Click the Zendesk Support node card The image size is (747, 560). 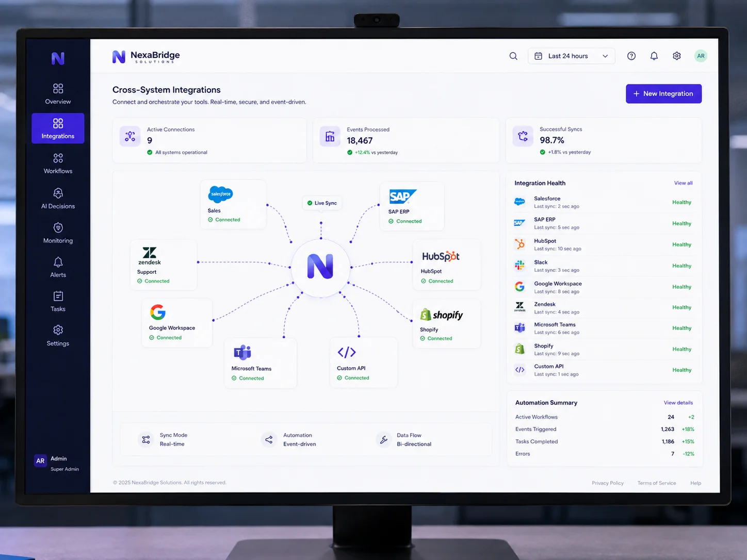click(164, 265)
